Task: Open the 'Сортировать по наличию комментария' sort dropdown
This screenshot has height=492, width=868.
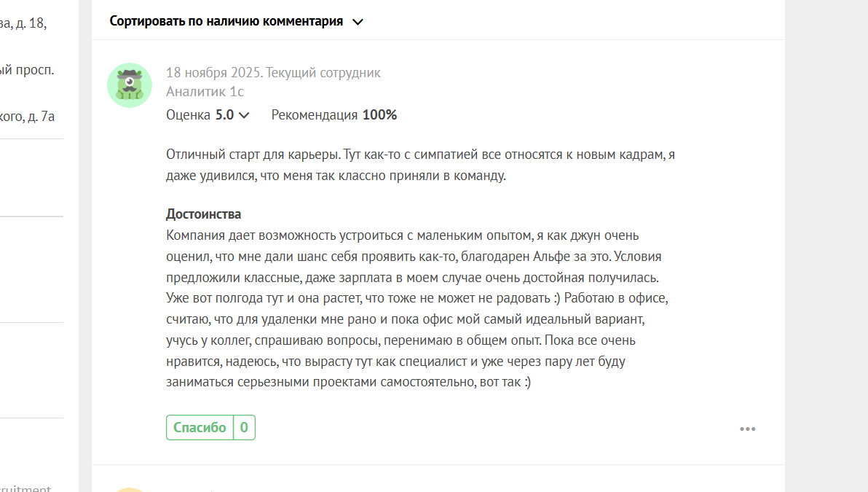Action: (226, 21)
